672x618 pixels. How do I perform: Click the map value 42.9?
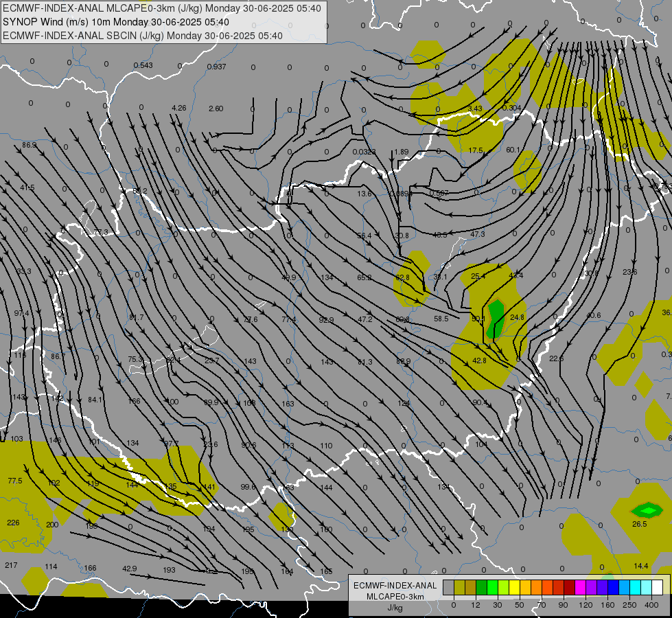coord(130,569)
